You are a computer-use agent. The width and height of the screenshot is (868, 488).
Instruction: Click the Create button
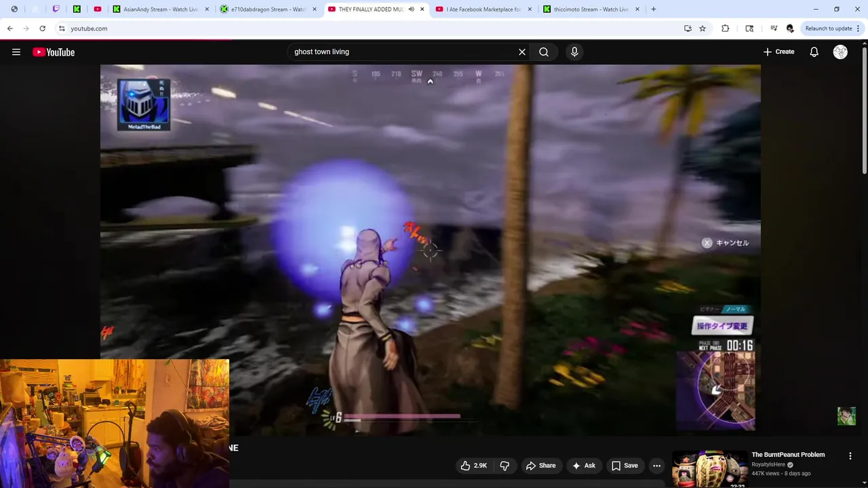coord(778,52)
